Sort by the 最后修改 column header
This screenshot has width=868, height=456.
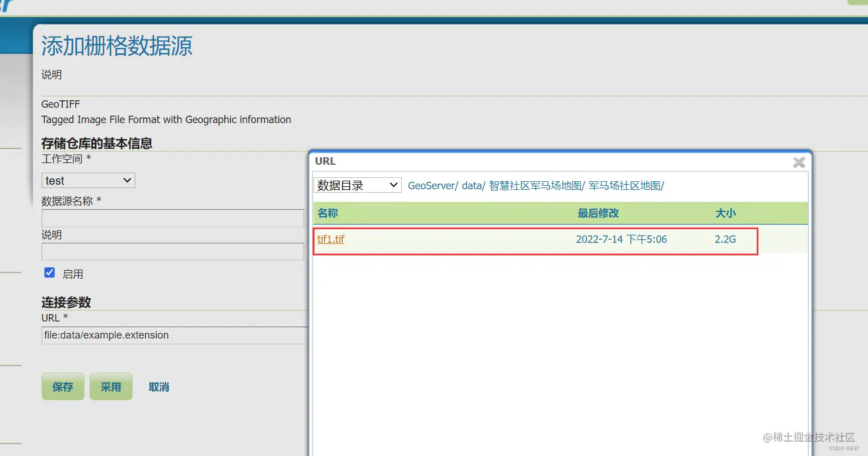[x=598, y=213]
